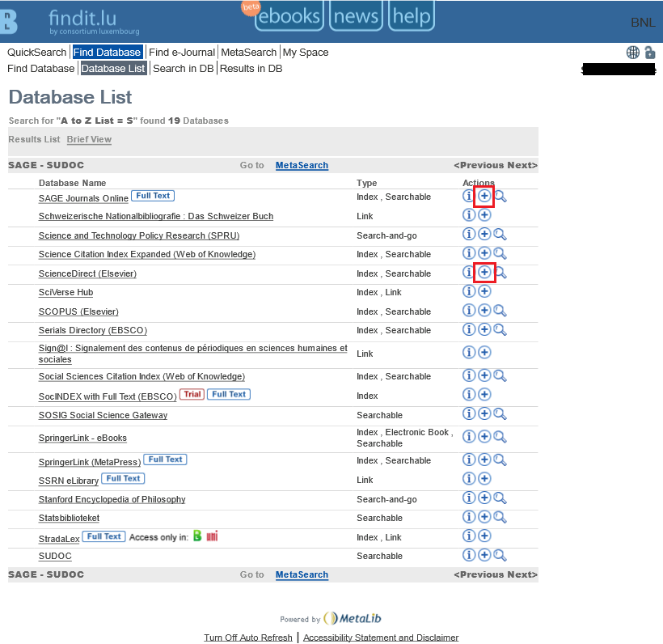This screenshot has height=644, width=663.
Task: Open Search in DB sub-tab
Action: point(183,69)
